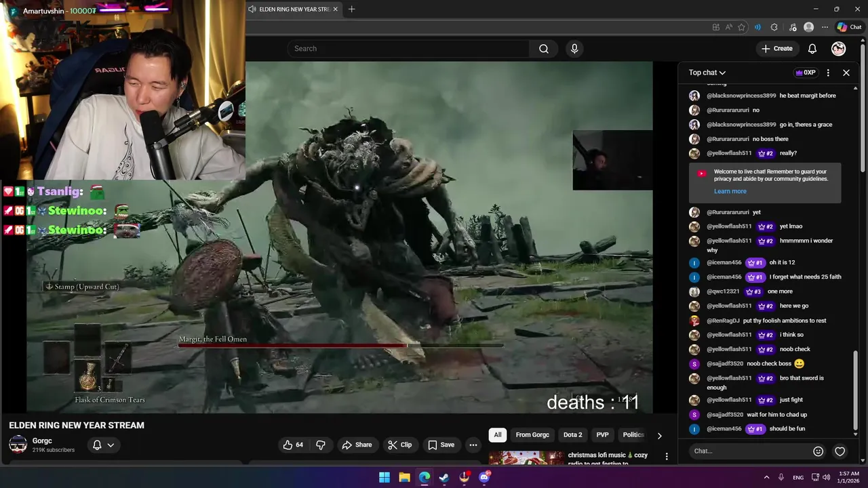868x488 pixels.
Task: Open Edge Settings and more menu
Action: pyautogui.click(x=825, y=27)
